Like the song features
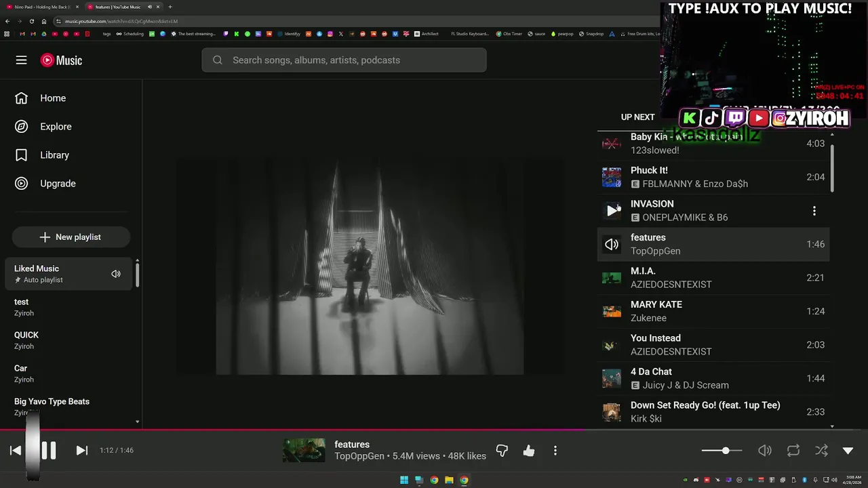This screenshot has height=488, width=868. pos(529,450)
